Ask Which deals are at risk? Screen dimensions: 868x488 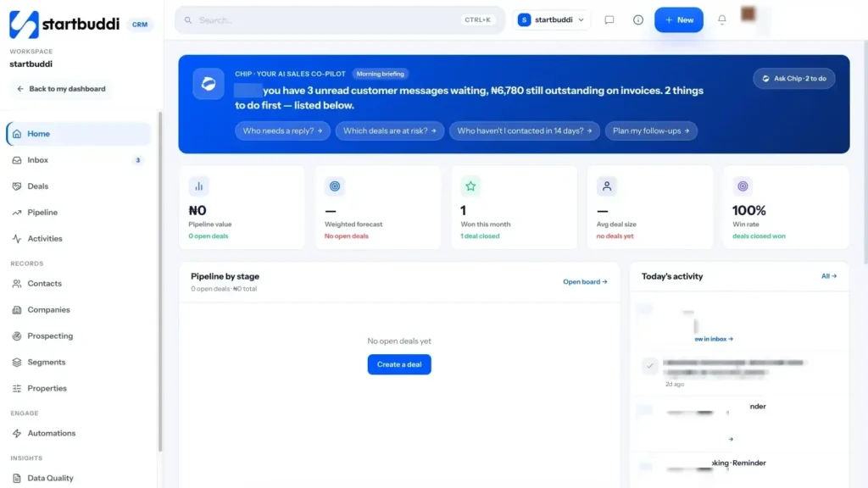(x=390, y=130)
